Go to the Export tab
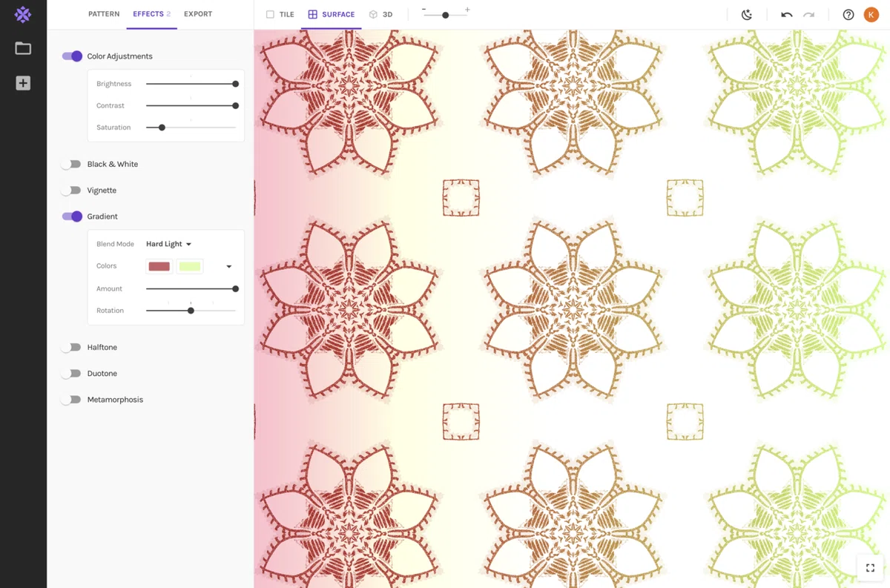The image size is (890, 588). 198,14
